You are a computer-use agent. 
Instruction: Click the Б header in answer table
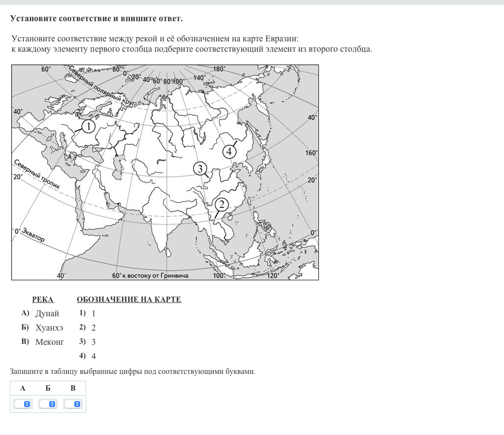point(48,388)
